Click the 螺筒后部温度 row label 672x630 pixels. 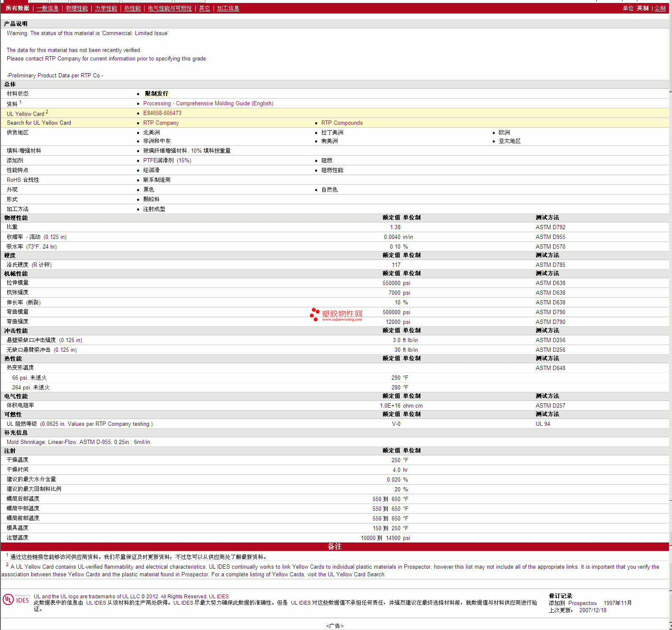[23, 499]
